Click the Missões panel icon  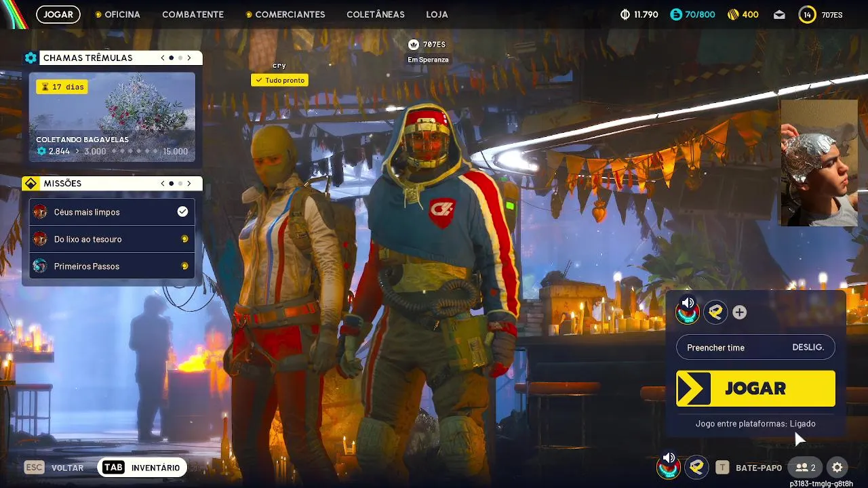tap(31, 183)
